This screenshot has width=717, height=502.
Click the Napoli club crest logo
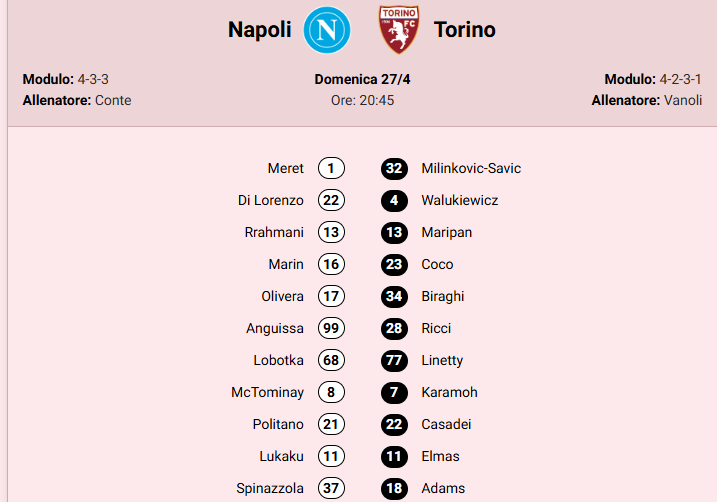tap(327, 30)
